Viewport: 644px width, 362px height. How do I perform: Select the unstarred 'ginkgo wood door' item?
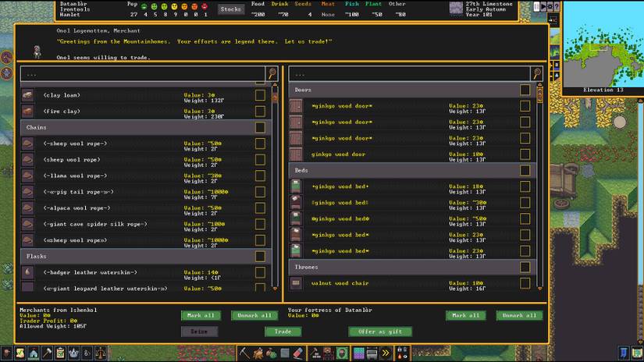[338, 154]
